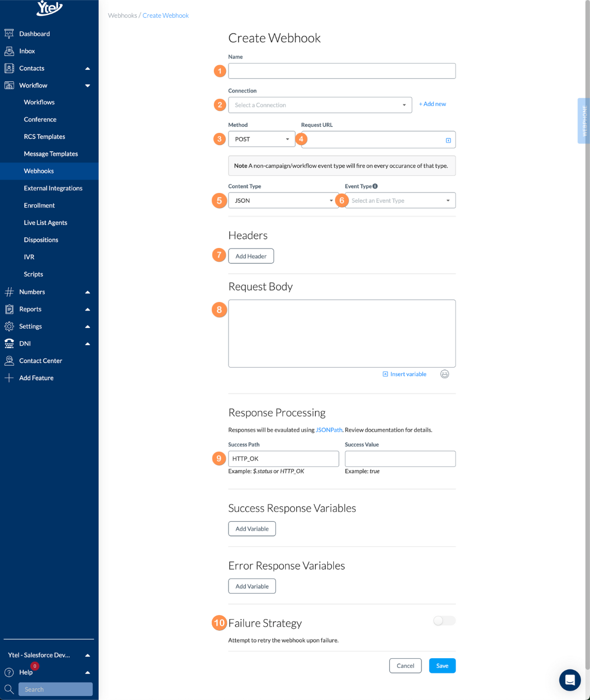
Task: Click the insert variable icon in Request URL
Action: click(448, 141)
